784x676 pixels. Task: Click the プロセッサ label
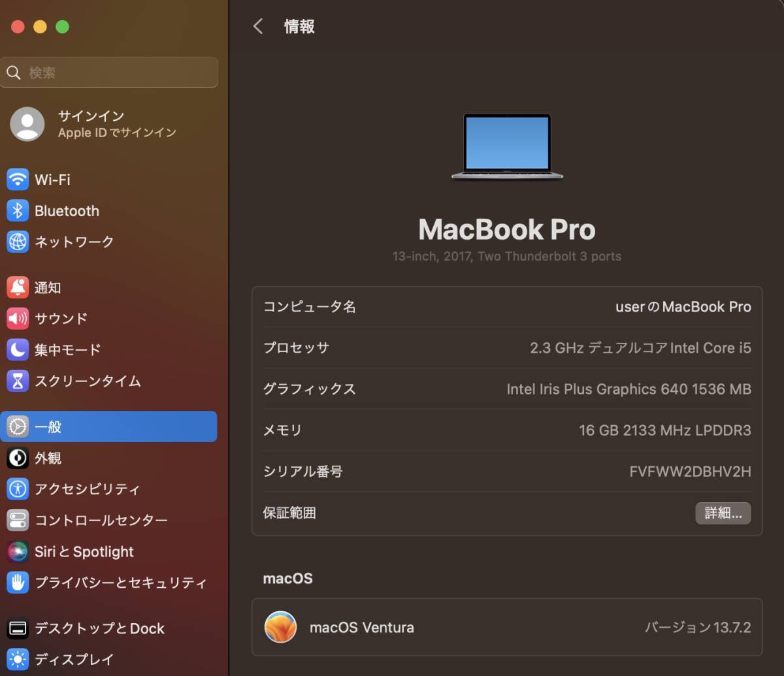(x=296, y=347)
